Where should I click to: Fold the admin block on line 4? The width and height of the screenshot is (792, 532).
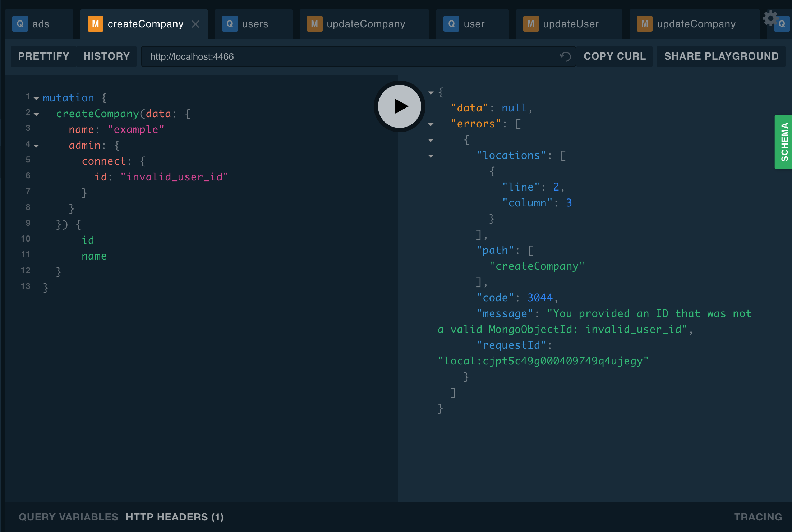(x=36, y=146)
